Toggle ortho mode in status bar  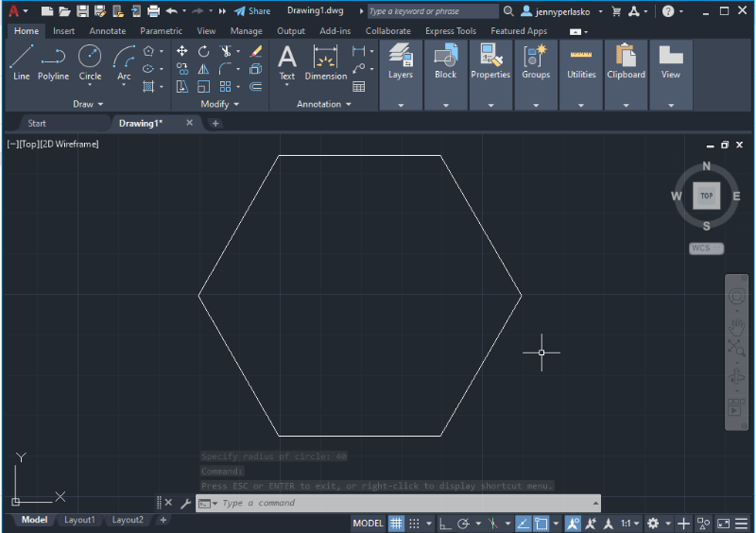point(445,524)
